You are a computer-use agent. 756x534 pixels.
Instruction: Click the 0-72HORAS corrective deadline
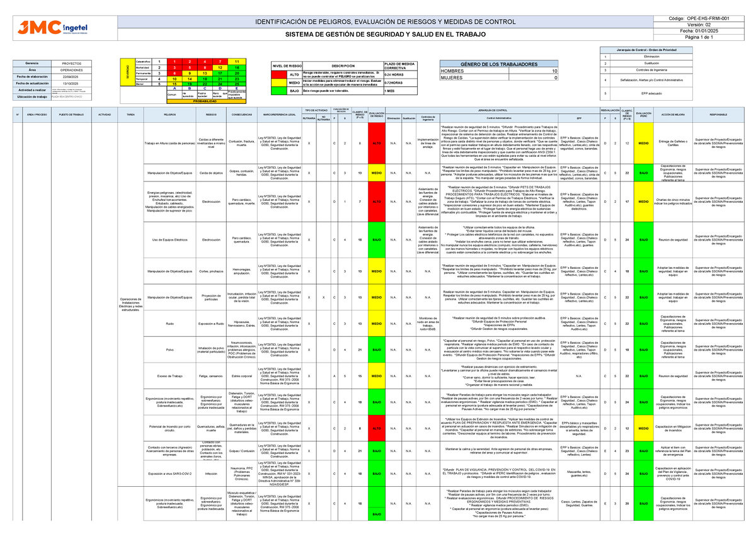tap(399, 83)
